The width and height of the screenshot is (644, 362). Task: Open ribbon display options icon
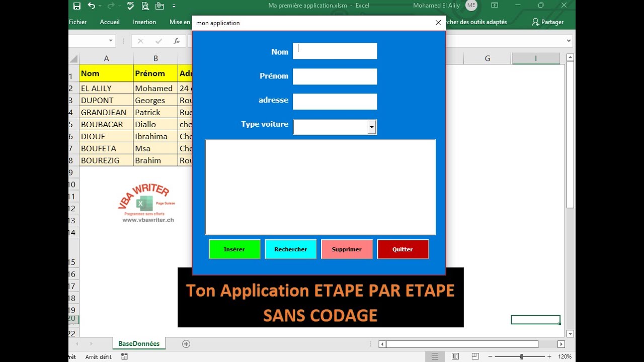point(495,6)
